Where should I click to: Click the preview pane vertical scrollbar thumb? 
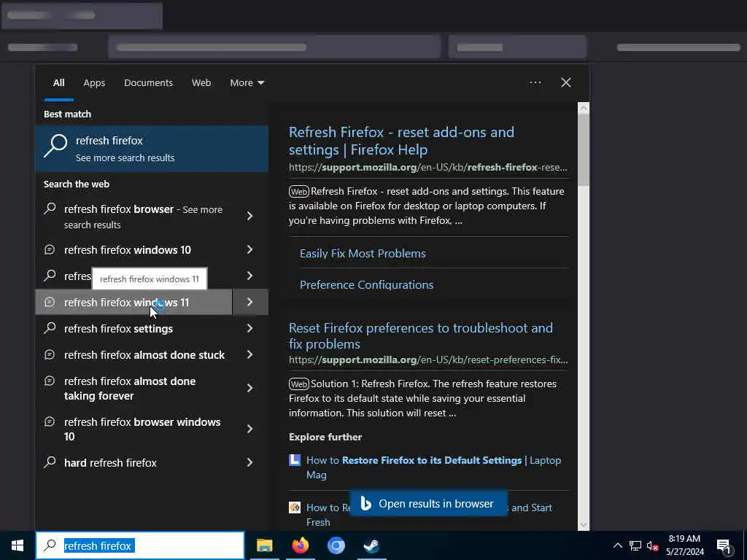pyautogui.click(x=584, y=150)
